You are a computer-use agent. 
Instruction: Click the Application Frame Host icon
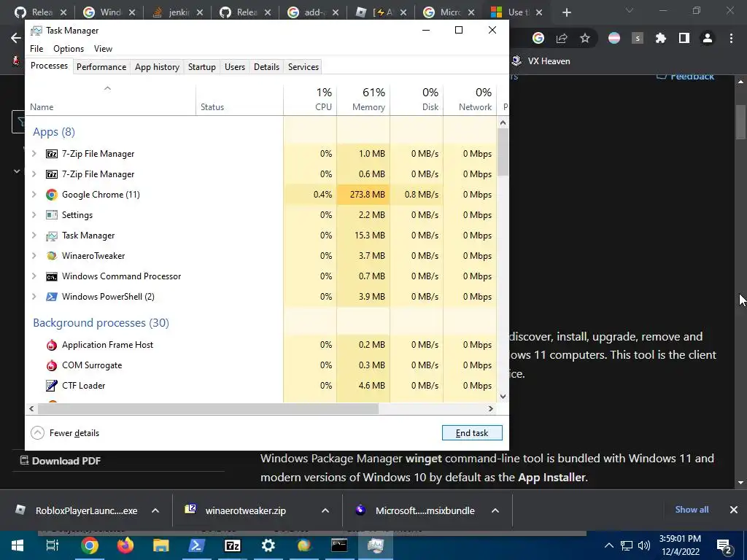(x=52, y=345)
